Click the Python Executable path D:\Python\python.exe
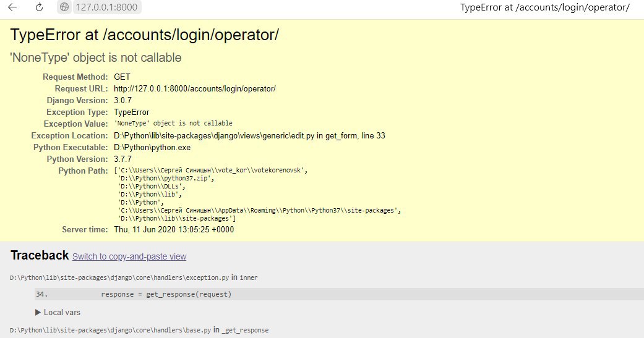Viewport: 644px width, 338px height. [152, 147]
